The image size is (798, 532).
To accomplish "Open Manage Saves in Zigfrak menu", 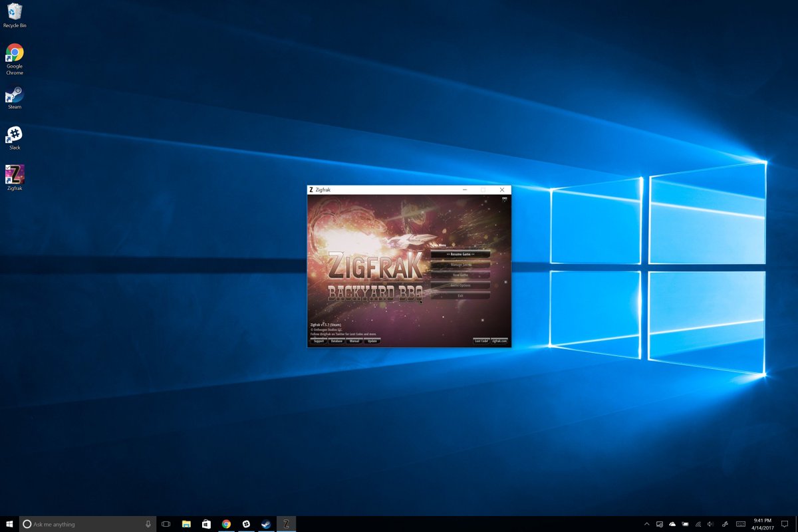I will 460,265.
